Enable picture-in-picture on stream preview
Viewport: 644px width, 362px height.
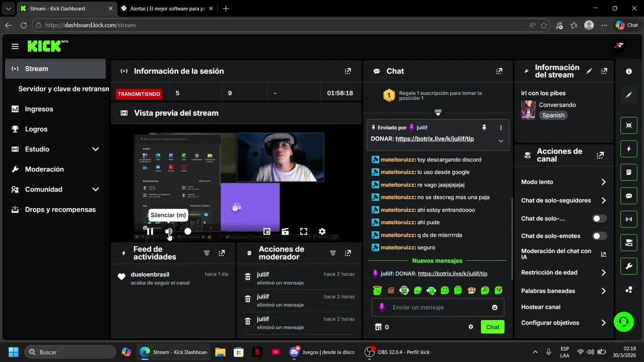coord(267,231)
